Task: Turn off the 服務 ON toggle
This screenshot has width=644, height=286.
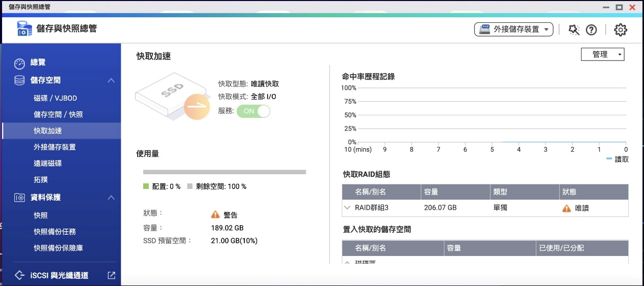Action: 253,111
